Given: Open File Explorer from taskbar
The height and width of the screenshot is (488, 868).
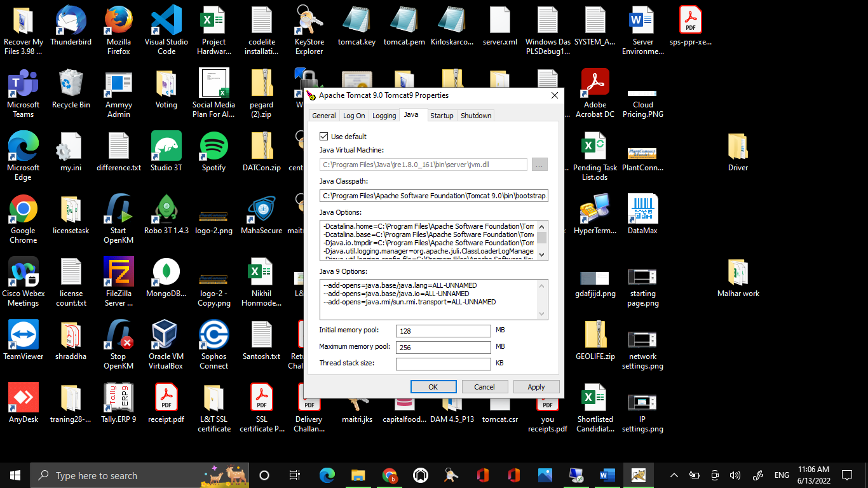Looking at the screenshot, I should tap(358, 475).
